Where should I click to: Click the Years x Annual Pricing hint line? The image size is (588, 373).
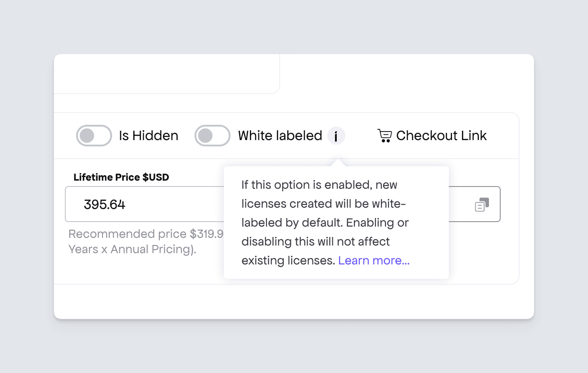click(132, 249)
